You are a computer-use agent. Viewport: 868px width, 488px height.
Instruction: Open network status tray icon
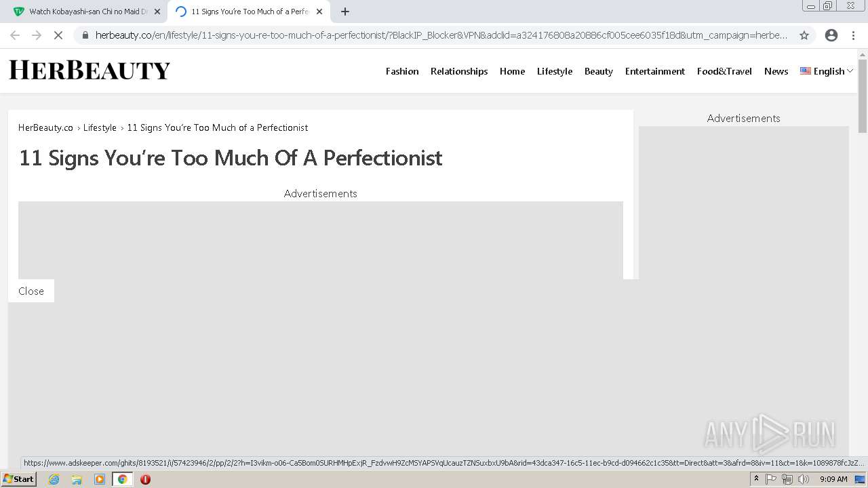[x=787, y=479]
